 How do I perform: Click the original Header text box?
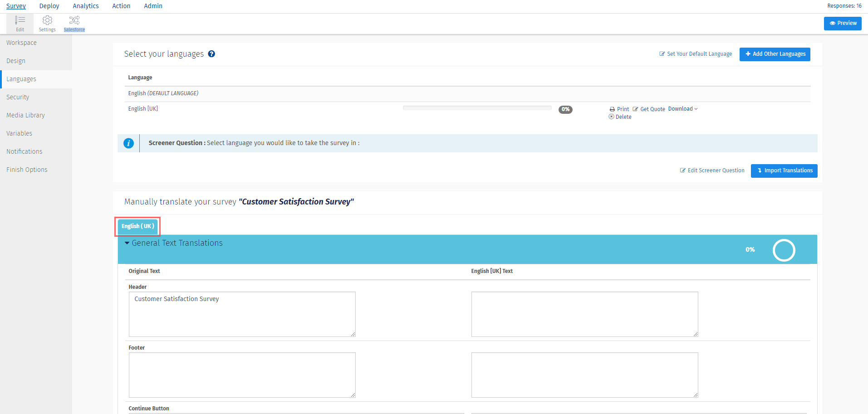(242, 314)
